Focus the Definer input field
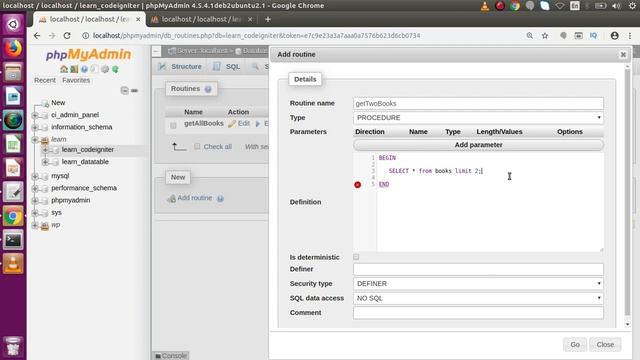The height and width of the screenshot is (360, 640). coord(478,269)
